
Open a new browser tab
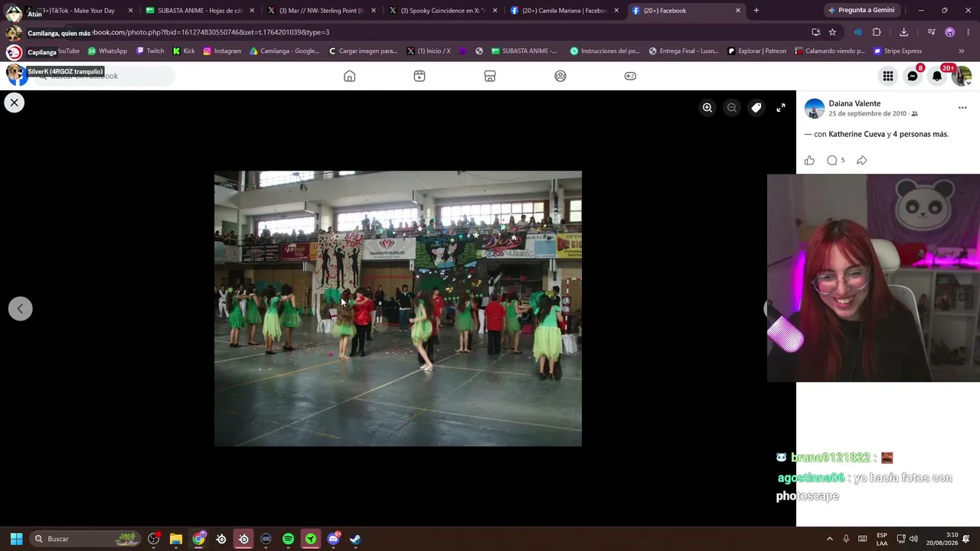tap(756, 11)
